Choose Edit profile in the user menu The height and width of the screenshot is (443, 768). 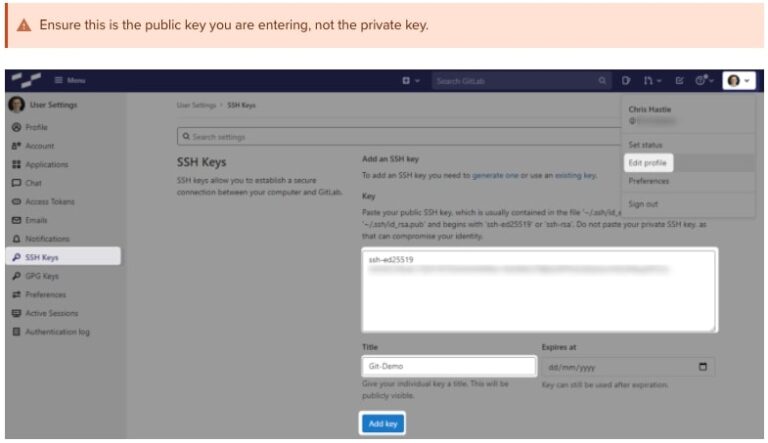[648, 162]
